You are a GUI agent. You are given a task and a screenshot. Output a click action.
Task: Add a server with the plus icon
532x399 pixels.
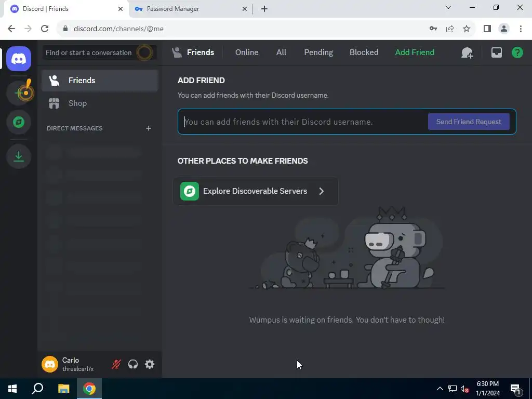(x=19, y=92)
